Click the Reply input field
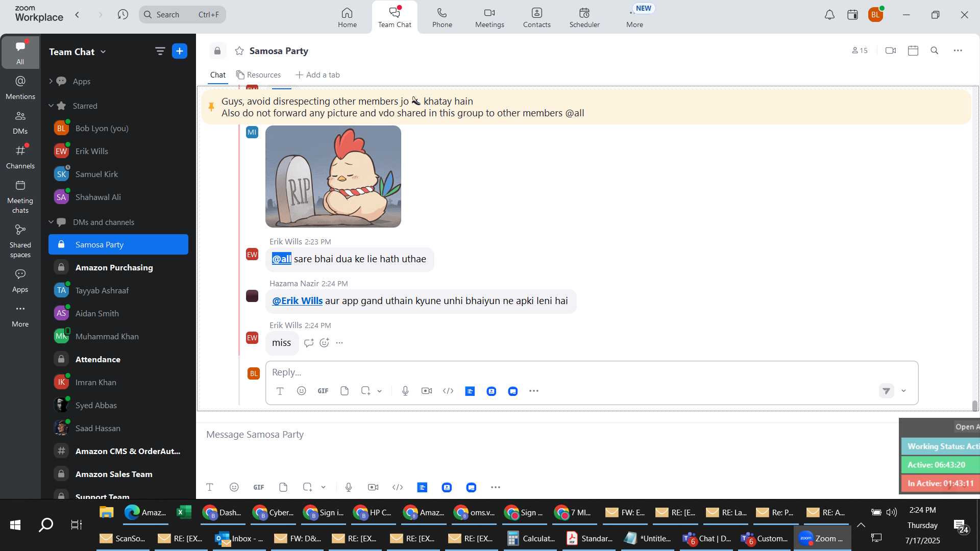The width and height of the screenshot is (980, 551). coord(592,372)
